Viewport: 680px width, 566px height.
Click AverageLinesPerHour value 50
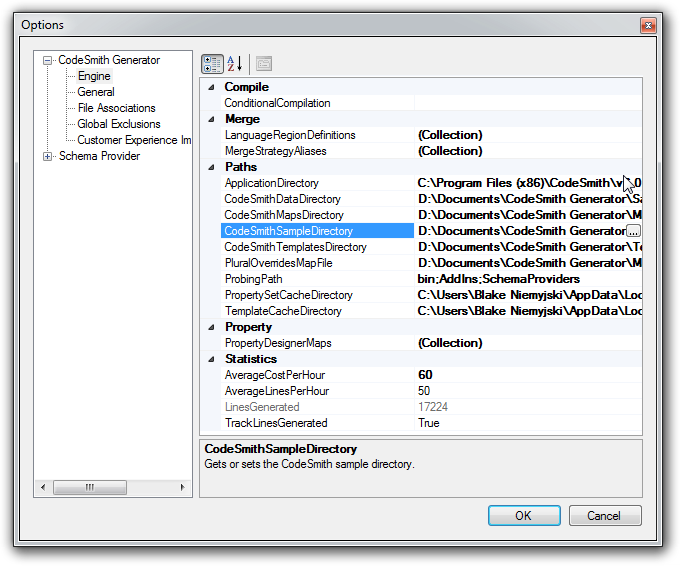coord(528,391)
